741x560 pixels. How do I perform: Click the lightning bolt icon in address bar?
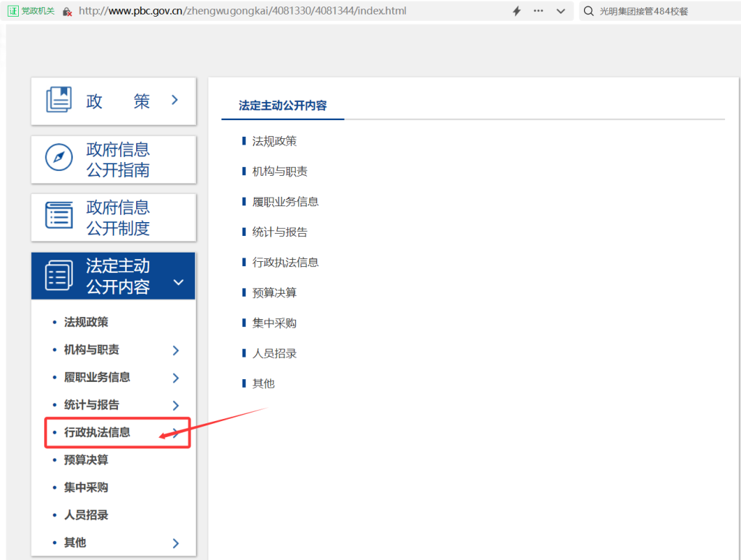pos(517,11)
